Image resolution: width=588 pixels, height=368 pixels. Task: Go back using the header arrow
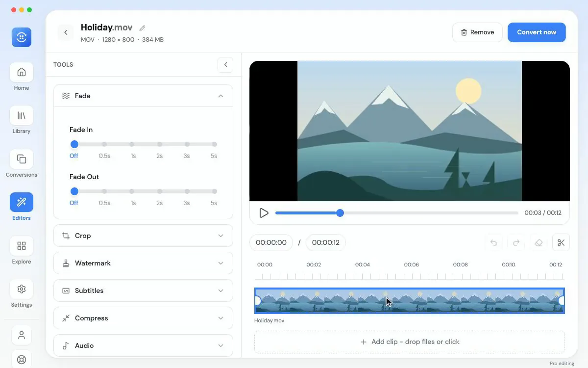66,32
